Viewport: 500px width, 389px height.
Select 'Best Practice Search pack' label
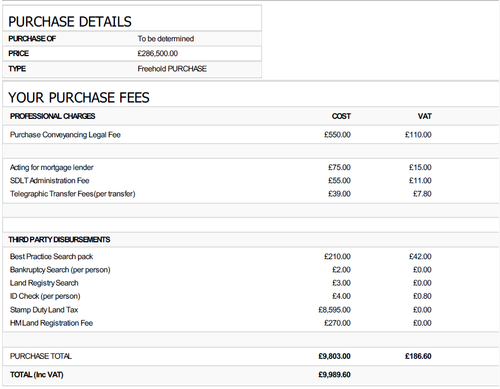(x=51, y=257)
